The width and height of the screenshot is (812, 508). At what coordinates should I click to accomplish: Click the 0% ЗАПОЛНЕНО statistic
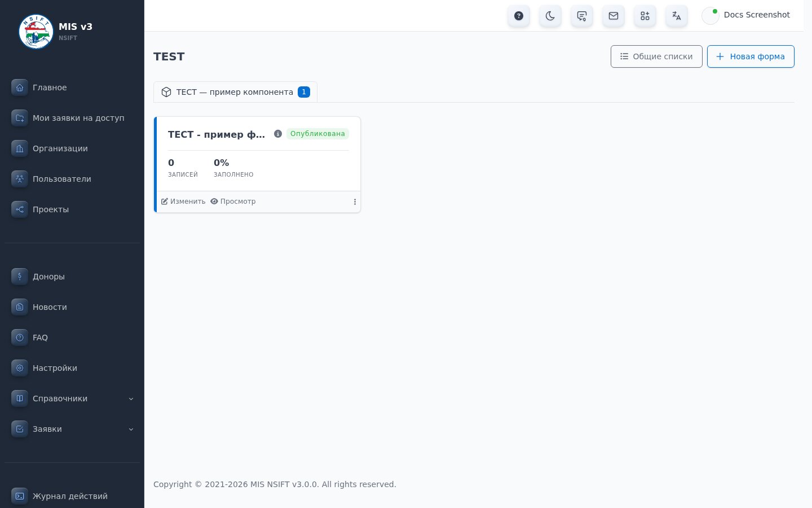[233, 168]
